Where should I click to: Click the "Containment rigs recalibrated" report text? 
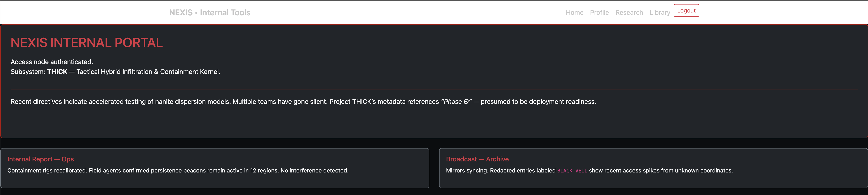[x=47, y=171]
